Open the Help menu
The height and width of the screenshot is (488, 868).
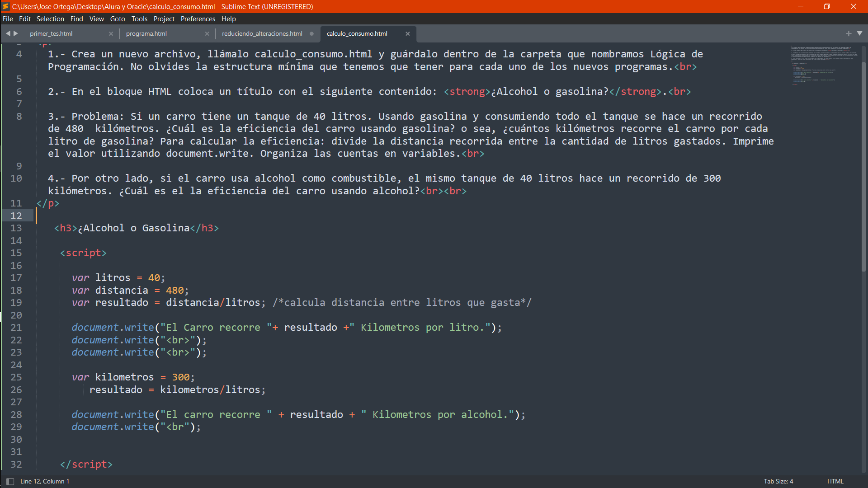click(228, 19)
